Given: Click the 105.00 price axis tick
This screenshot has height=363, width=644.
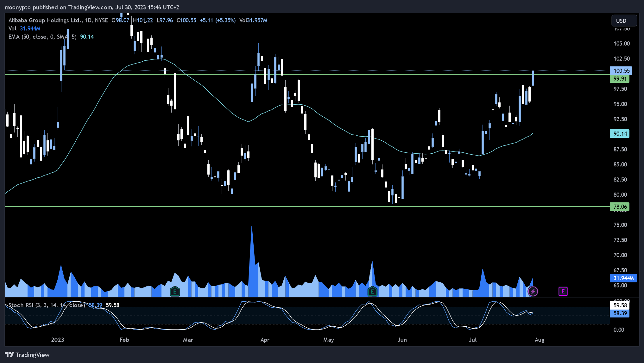Looking at the screenshot, I should click(x=622, y=44).
